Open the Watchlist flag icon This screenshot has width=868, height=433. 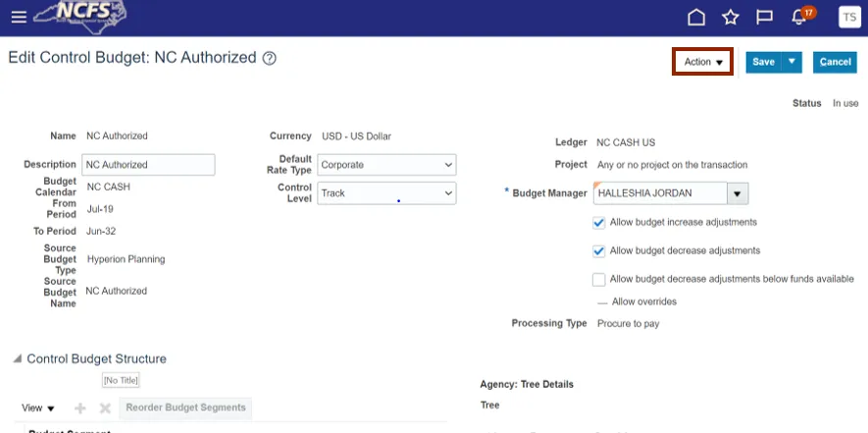(x=763, y=18)
